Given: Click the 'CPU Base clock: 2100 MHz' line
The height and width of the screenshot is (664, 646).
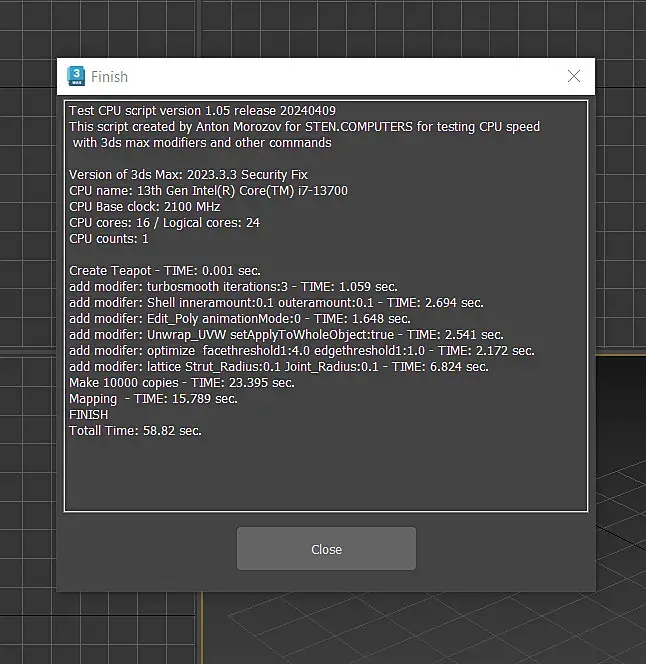Looking at the screenshot, I should click(x=144, y=207).
